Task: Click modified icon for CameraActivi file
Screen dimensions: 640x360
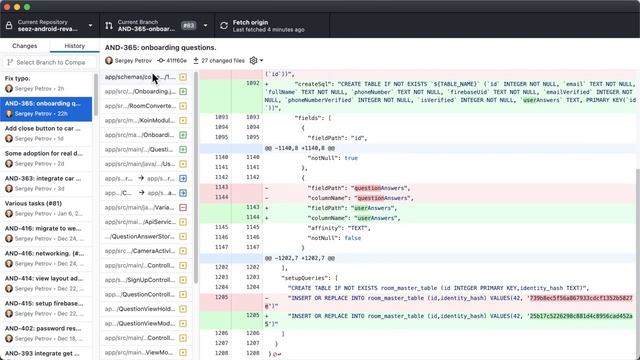Action: (183, 251)
